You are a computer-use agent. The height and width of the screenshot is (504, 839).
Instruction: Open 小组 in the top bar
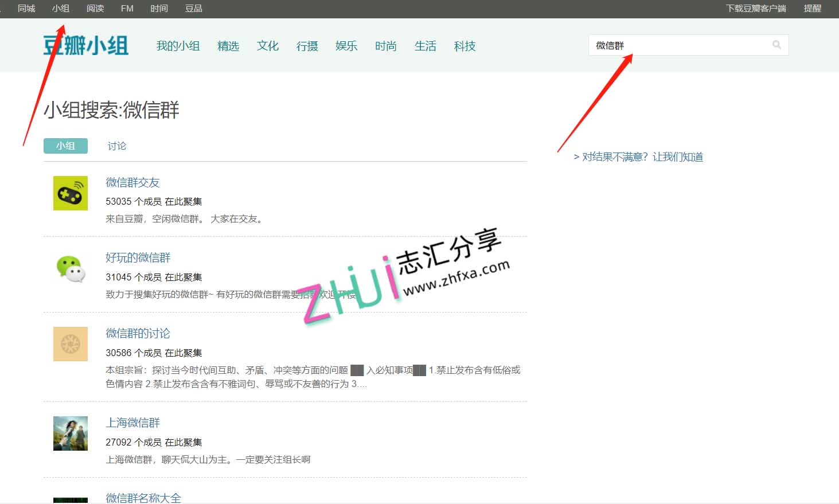pyautogui.click(x=61, y=9)
